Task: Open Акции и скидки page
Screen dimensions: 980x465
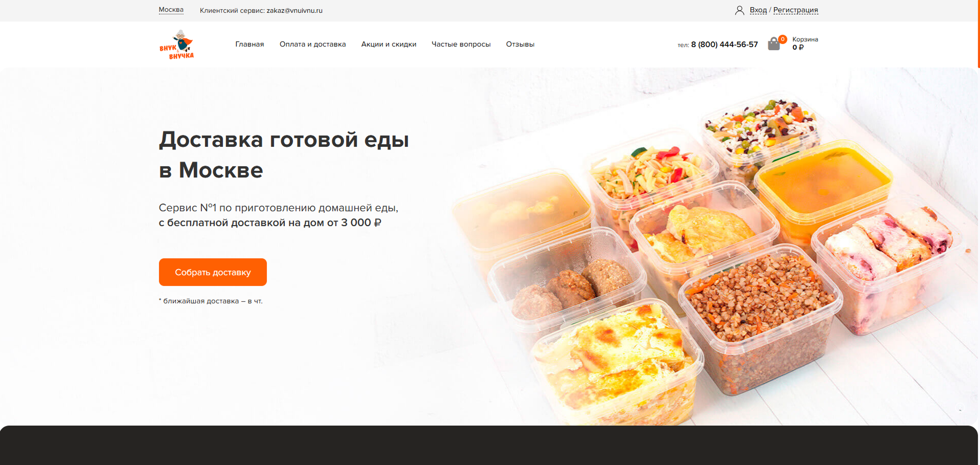Action: coord(389,44)
